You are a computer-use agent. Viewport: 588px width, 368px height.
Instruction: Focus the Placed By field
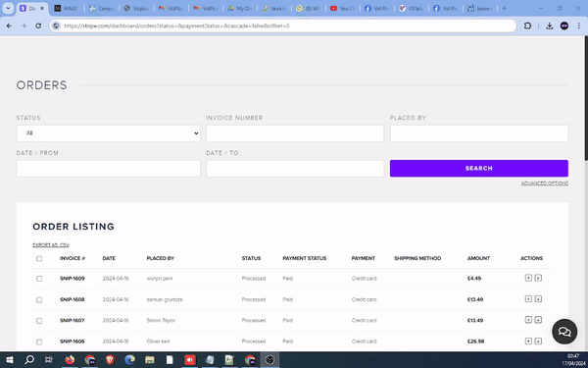pyautogui.click(x=479, y=133)
